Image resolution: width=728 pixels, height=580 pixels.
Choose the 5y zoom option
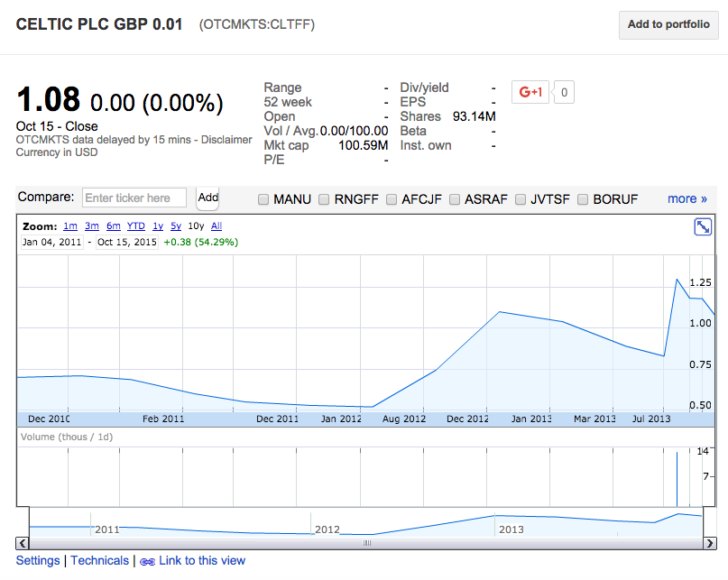pos(176,226)
